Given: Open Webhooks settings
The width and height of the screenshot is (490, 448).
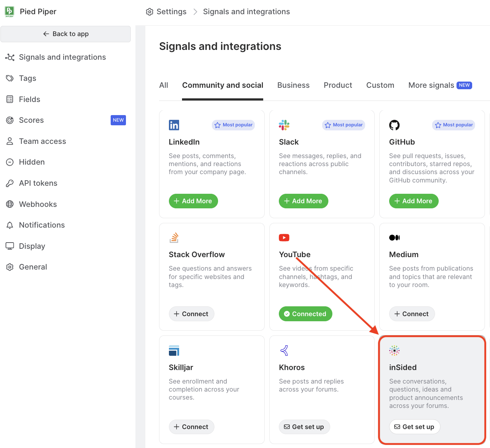Looking at the screenshot, I should click(38, 204).
